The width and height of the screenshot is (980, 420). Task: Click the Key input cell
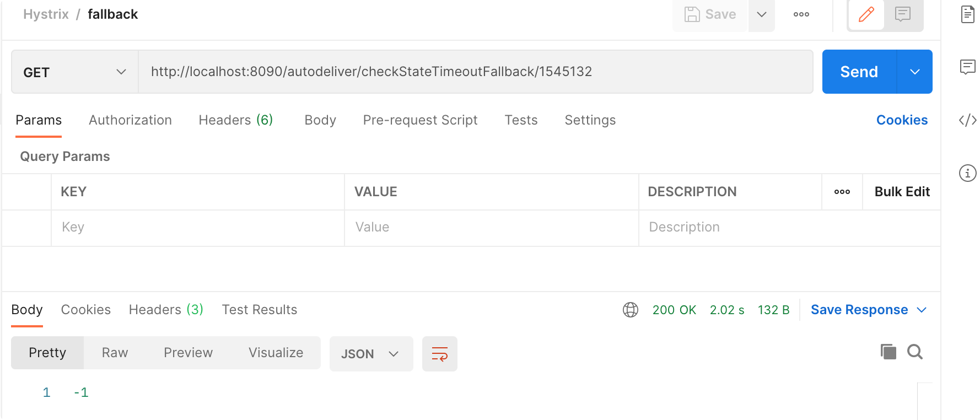coord(198,228)
